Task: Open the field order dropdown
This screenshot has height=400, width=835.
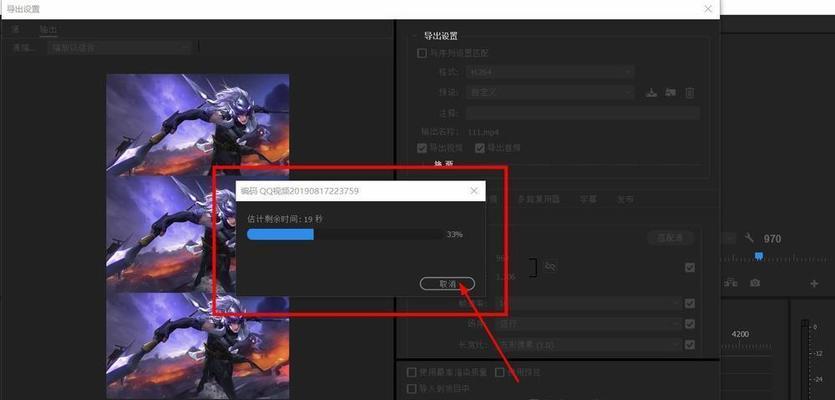Action: 588,324
